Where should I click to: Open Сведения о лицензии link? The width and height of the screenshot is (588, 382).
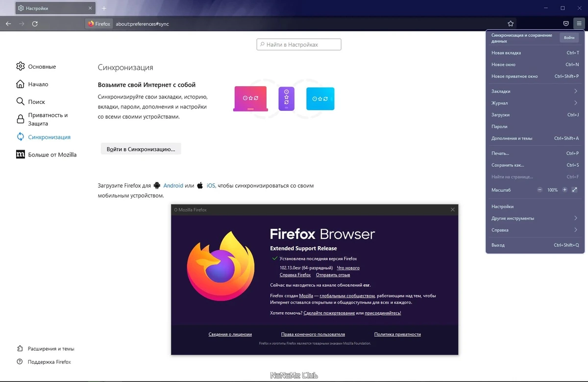point(230,334)
